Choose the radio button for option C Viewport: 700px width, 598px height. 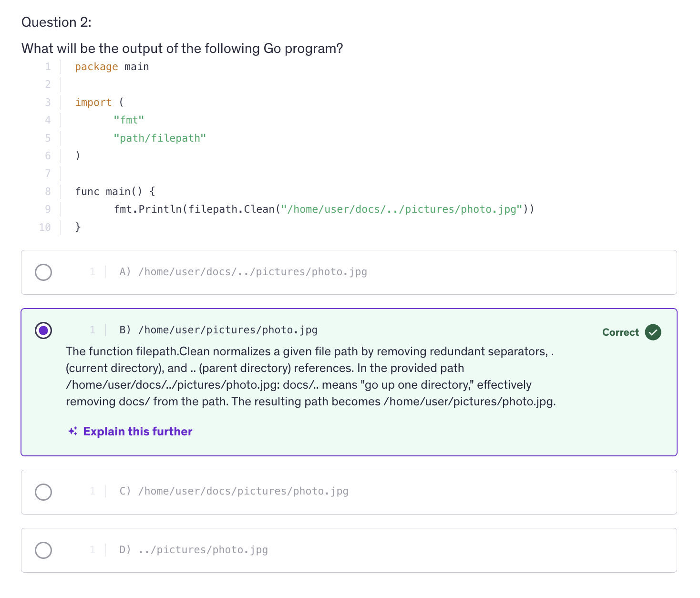(43, 492)
